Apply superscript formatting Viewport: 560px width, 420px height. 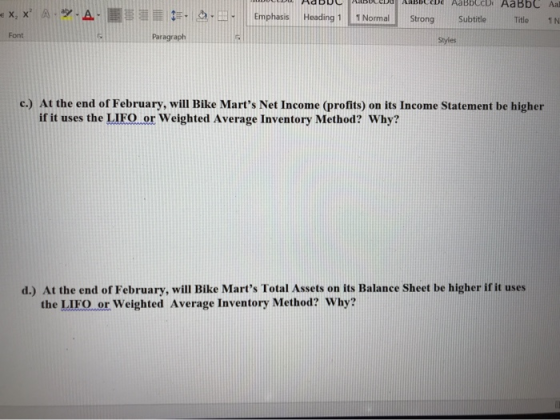click(27, 15)
